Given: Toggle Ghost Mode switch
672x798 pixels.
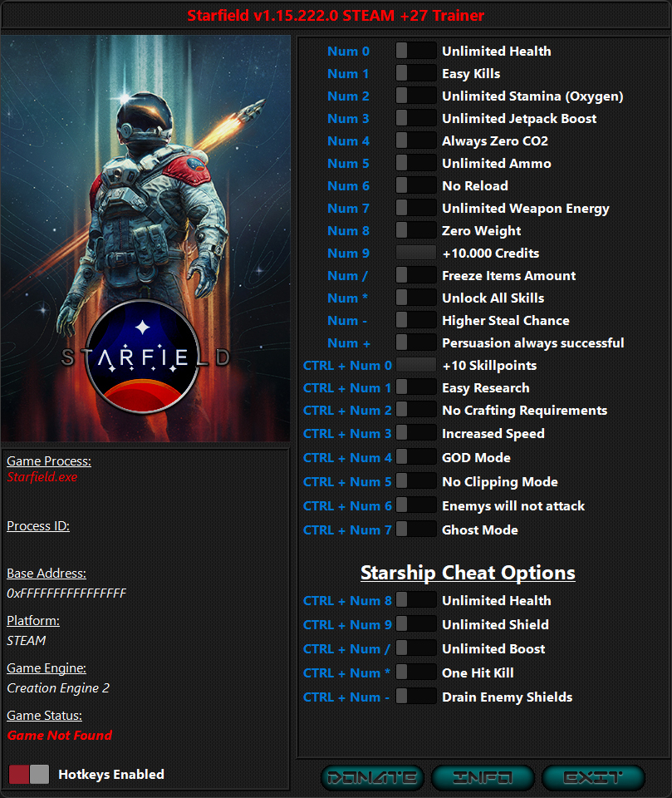Looking at the screenshot, I should (x=415, y=529).
